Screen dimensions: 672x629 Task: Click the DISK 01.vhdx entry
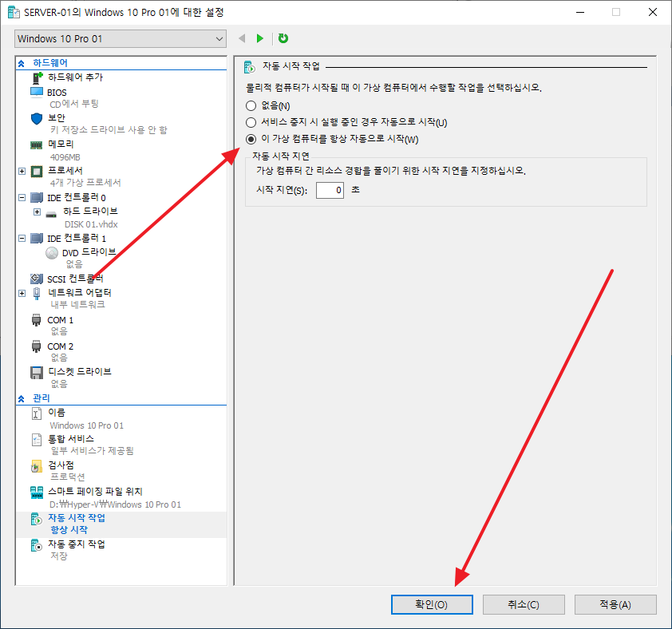coord(91,224)
